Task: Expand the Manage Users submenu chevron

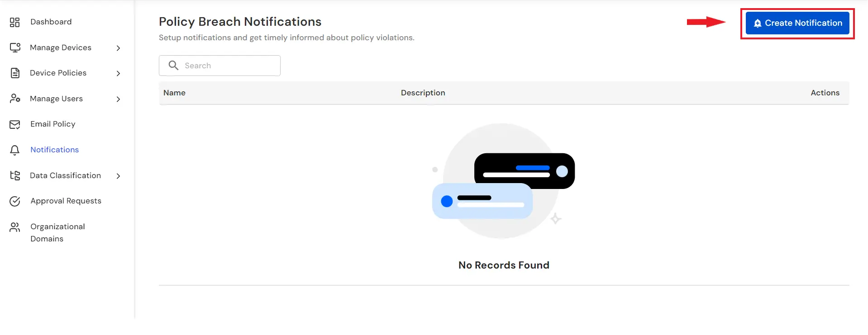Action: tap(119, 99)
